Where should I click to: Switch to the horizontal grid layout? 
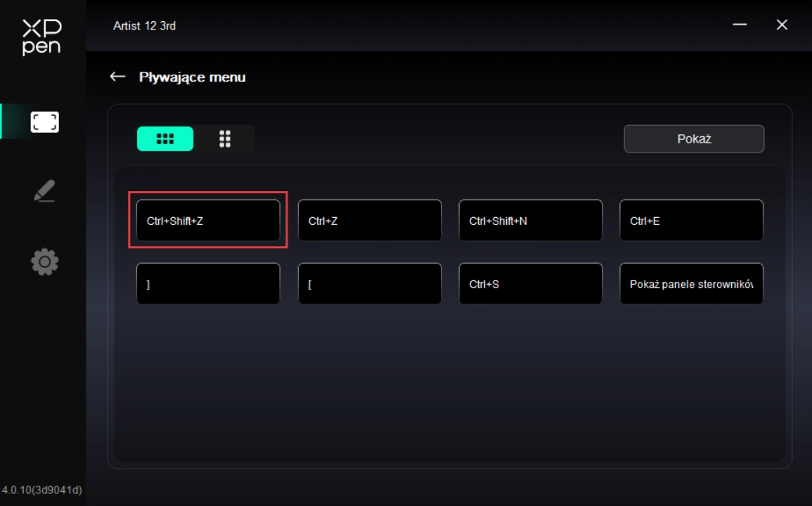[165, 139]
